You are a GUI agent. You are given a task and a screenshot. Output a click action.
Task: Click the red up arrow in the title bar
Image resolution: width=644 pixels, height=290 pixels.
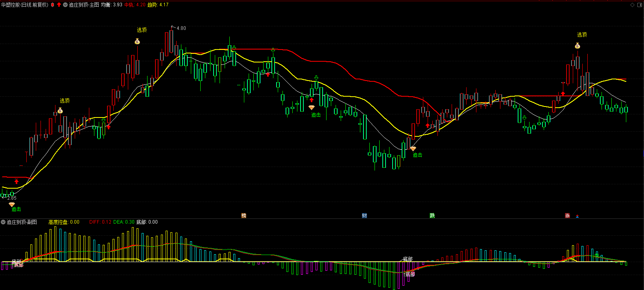point(59,5)
